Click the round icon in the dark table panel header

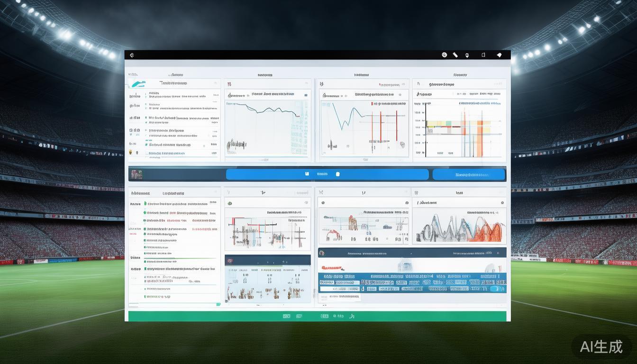click(322, 254)
